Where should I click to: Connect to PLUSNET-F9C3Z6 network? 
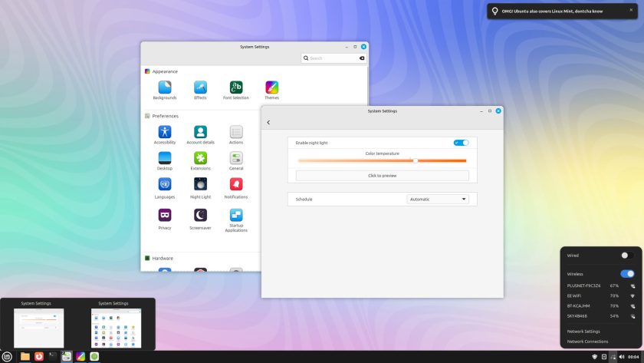[600, 285]
